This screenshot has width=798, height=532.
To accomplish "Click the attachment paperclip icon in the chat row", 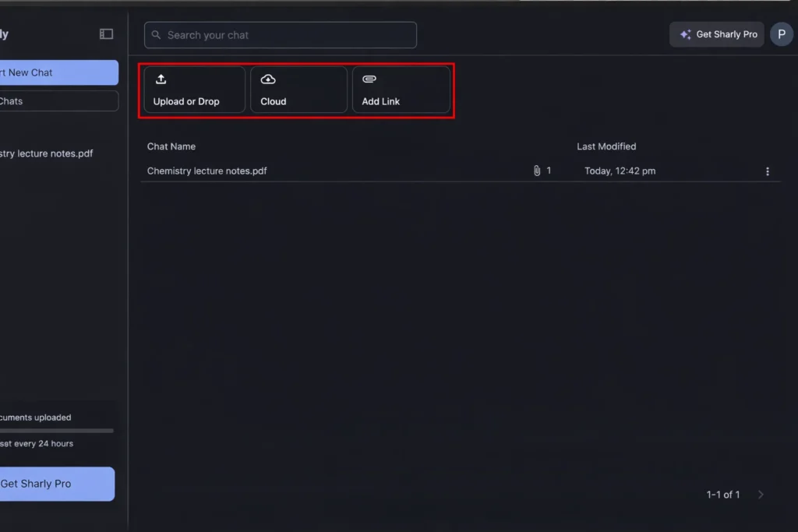I will click(x=537, y=171).
